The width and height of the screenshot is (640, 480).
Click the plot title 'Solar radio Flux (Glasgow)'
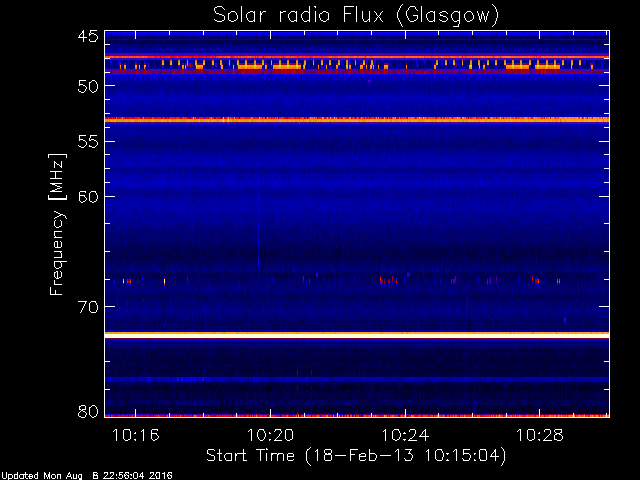pyautogui.click(x=356, y=16)
